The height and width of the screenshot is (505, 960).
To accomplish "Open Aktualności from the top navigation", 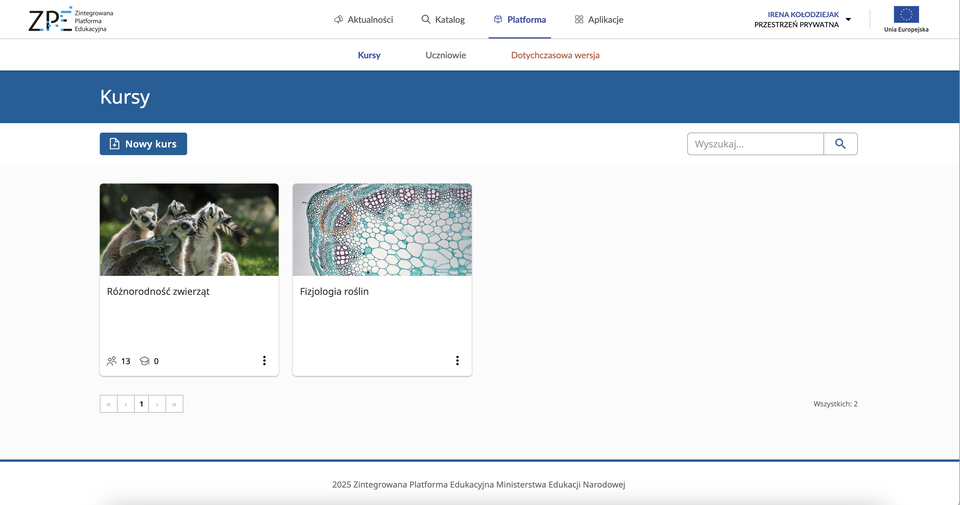I will pyautogui.click(x=363, y=20).
